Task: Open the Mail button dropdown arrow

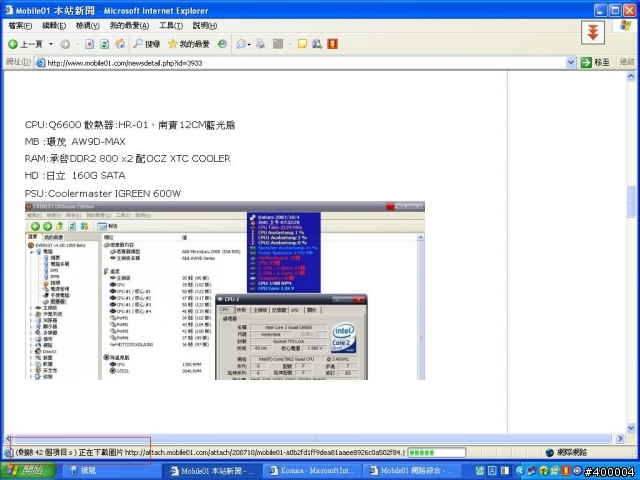Action: (x=249, y=44)
